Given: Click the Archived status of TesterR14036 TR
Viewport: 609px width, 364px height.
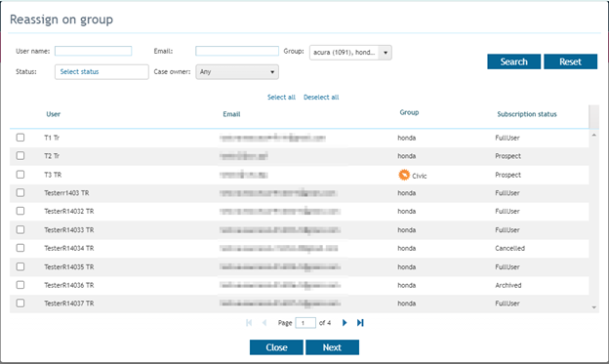Looking at the screenshot, I should tap(508, 285).
